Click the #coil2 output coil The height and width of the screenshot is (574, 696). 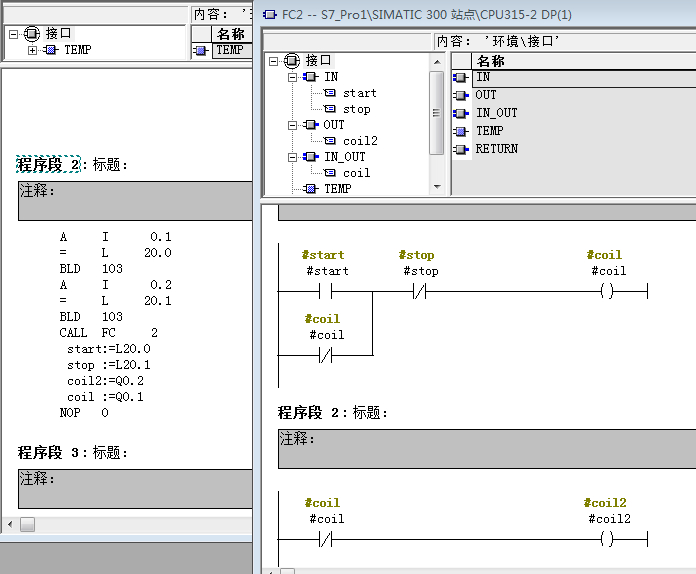[x=607, y=539]
